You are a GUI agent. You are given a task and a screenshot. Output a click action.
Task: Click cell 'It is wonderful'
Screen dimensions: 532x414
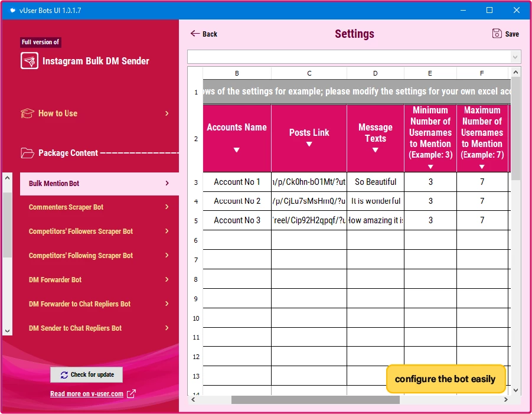(x=376, y=201)
